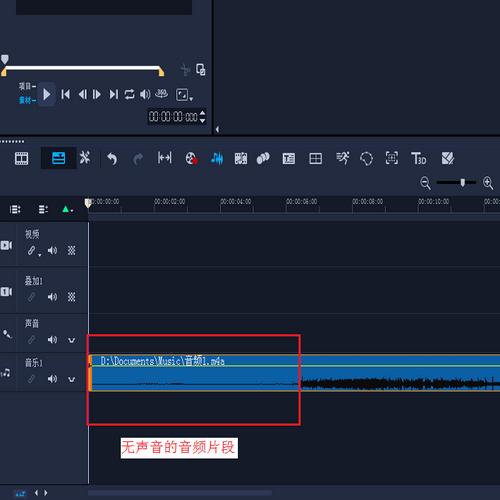
Task: Click enlarge preview window icon
Action: [201, 70]
